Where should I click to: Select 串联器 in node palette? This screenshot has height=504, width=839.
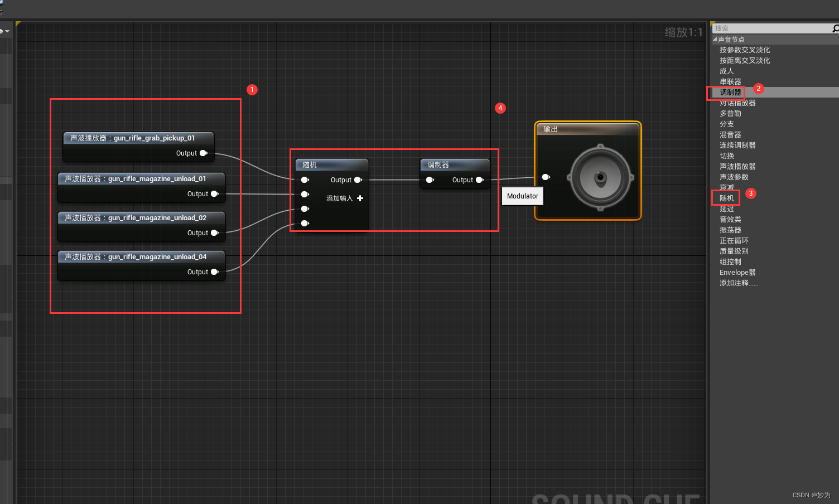(x=730, y=82)
